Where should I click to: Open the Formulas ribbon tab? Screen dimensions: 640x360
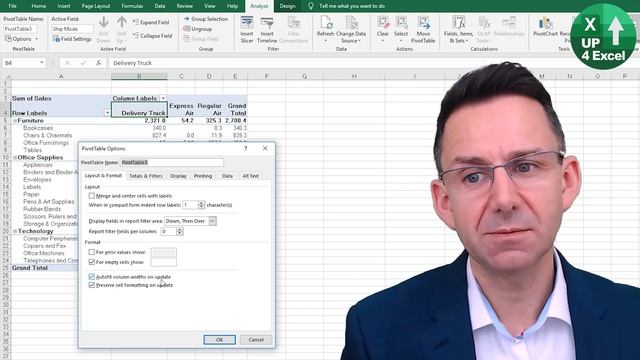pyautogui.click(x=132, y=6)
